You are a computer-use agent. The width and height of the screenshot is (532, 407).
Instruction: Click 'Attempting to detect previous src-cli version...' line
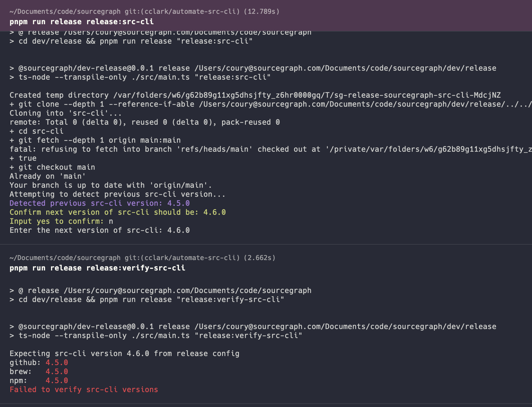pyautogui.click(x=118, y=194)
